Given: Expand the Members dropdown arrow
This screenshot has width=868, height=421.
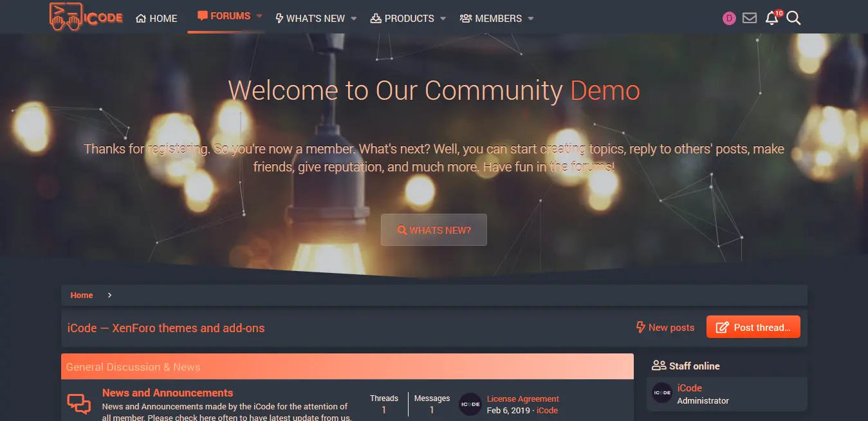Looking at the screenshot, I should [x=531, y=19].
